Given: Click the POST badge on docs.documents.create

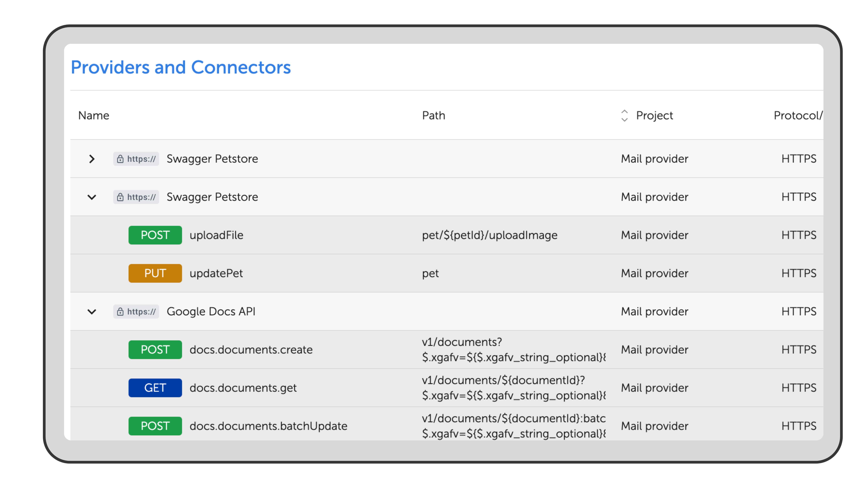Looking at the screenshot, I should [155, 350].
